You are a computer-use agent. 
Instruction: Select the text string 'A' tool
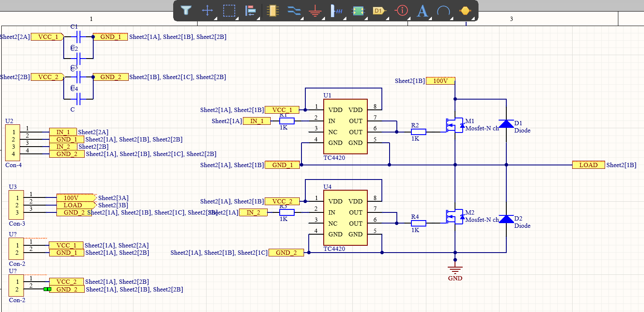422,11
